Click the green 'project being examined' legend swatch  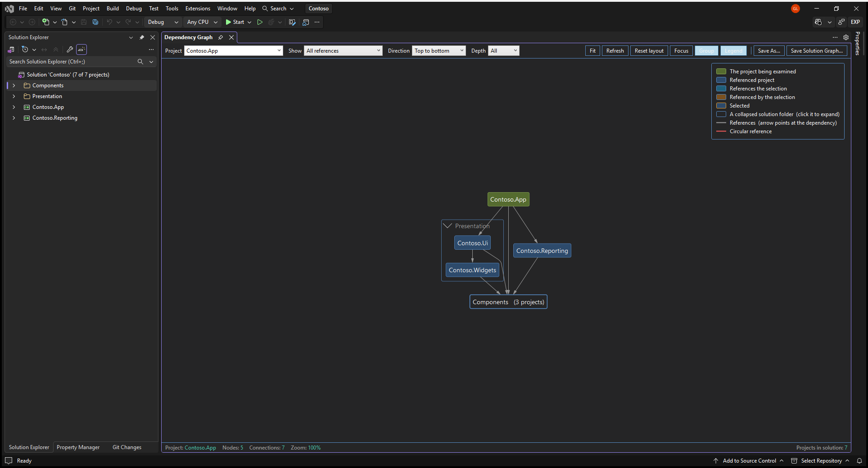(x=721, y=72)
